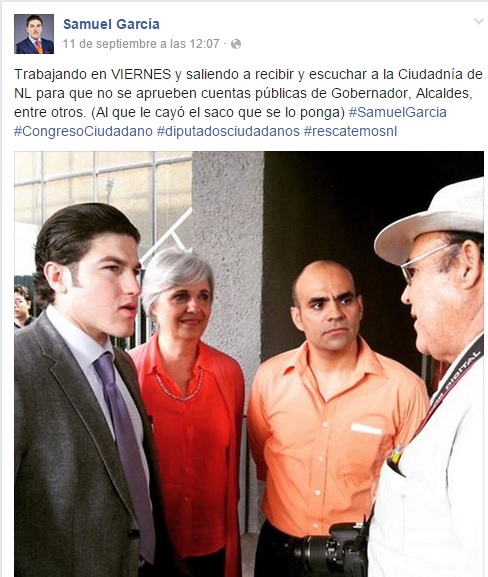The image size is (488, 577).
Task: Open the post options chevron menu
Action: (x=478, y=21)
